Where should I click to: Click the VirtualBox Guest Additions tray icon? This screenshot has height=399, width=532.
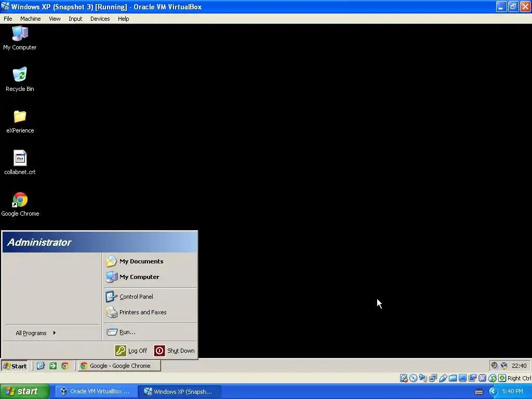point(504,365)
